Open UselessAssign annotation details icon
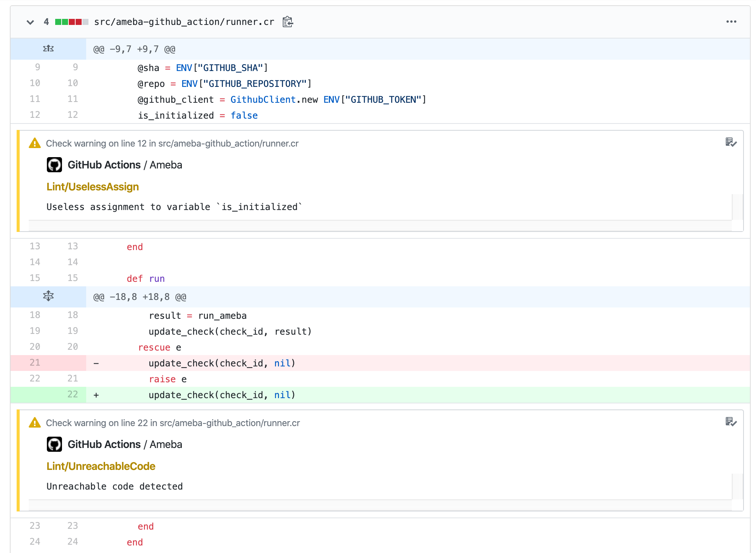The image size is (756, 553). [731, 142]
